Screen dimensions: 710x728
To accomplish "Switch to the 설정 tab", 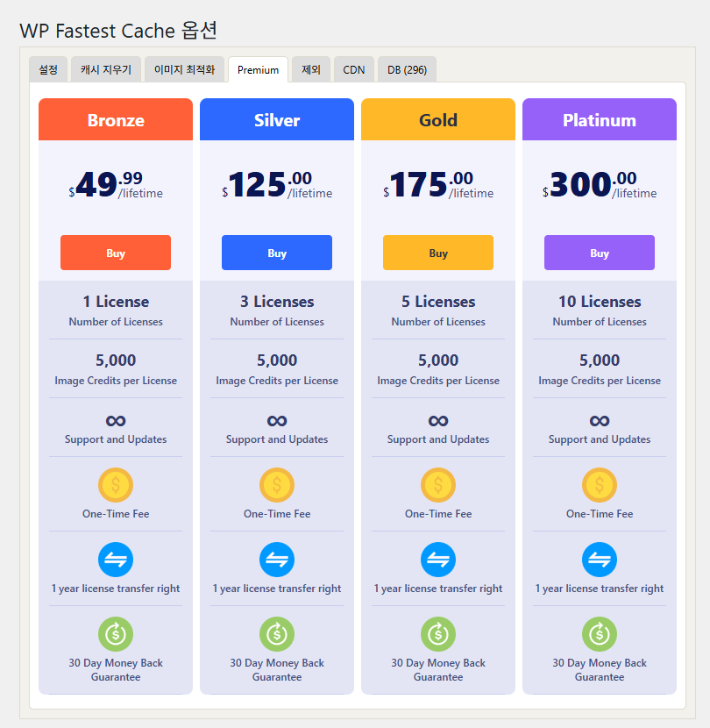I will [x=47, y=68].
